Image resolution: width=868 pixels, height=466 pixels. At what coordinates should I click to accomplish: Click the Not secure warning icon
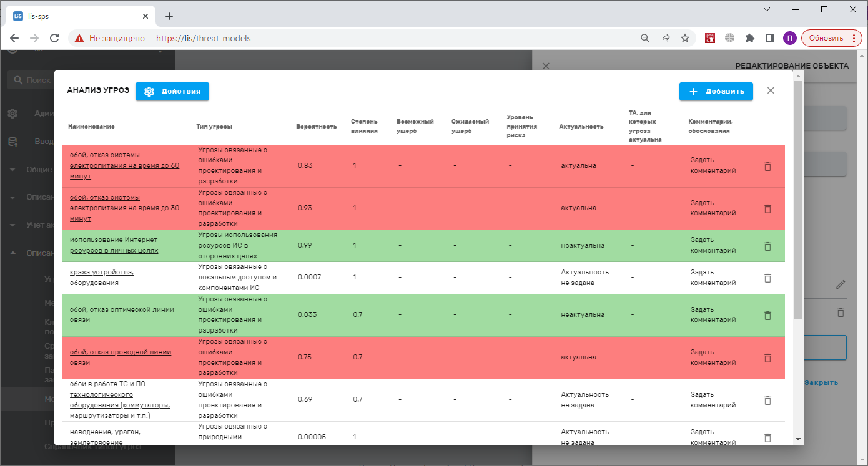click(79, 38)
